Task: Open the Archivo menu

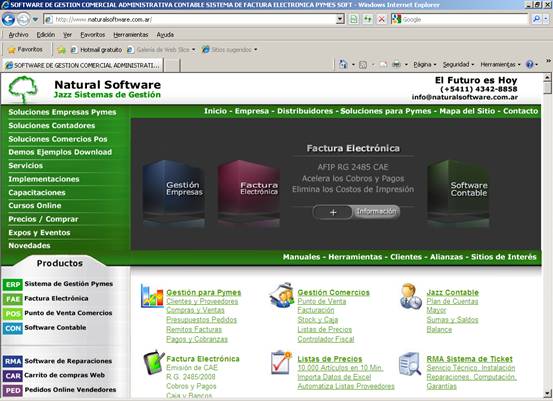Action: click(x=18, y=35)
